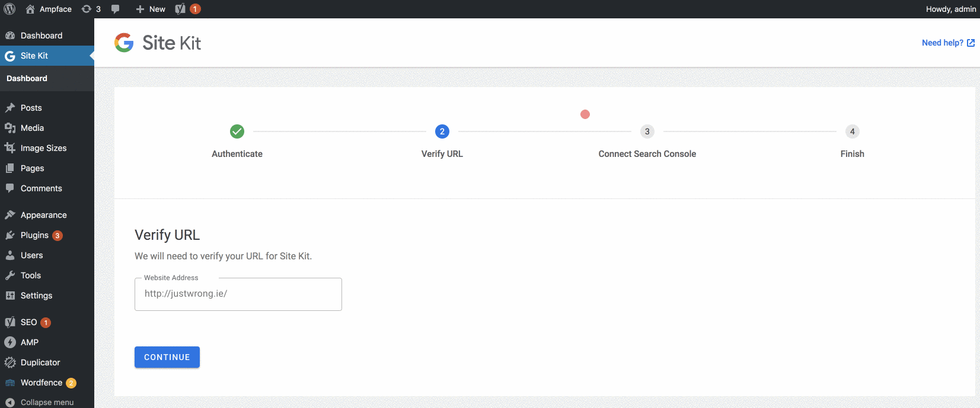
Task: Click the Media library icon
Action: pyautogui.click(x=10, y=128)
